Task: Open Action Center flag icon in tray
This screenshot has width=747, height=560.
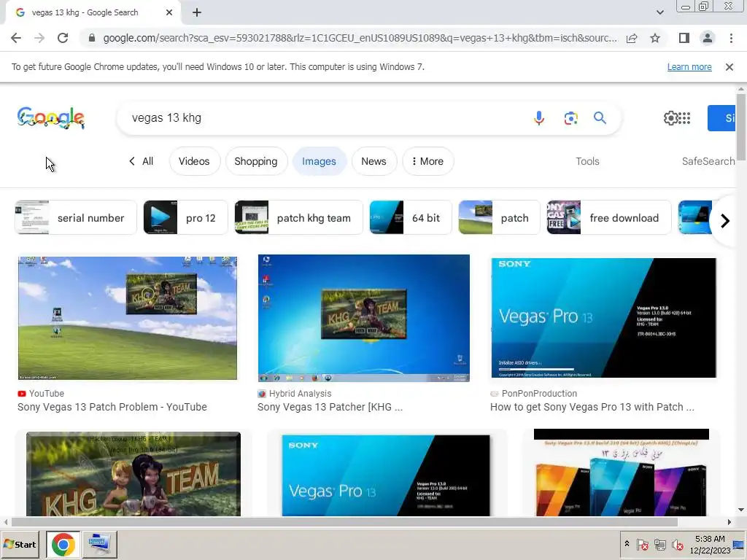Action: coord(642,544)
